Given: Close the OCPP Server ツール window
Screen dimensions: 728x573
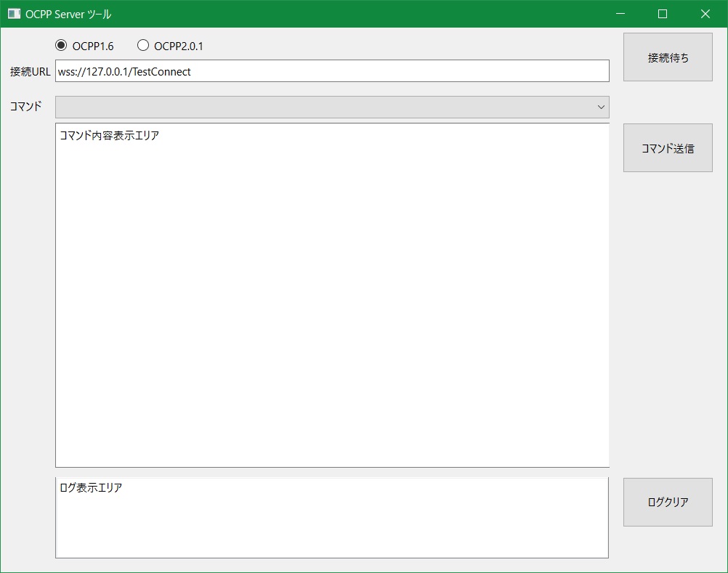Looking at the screenshot, I should coord(705,14).
